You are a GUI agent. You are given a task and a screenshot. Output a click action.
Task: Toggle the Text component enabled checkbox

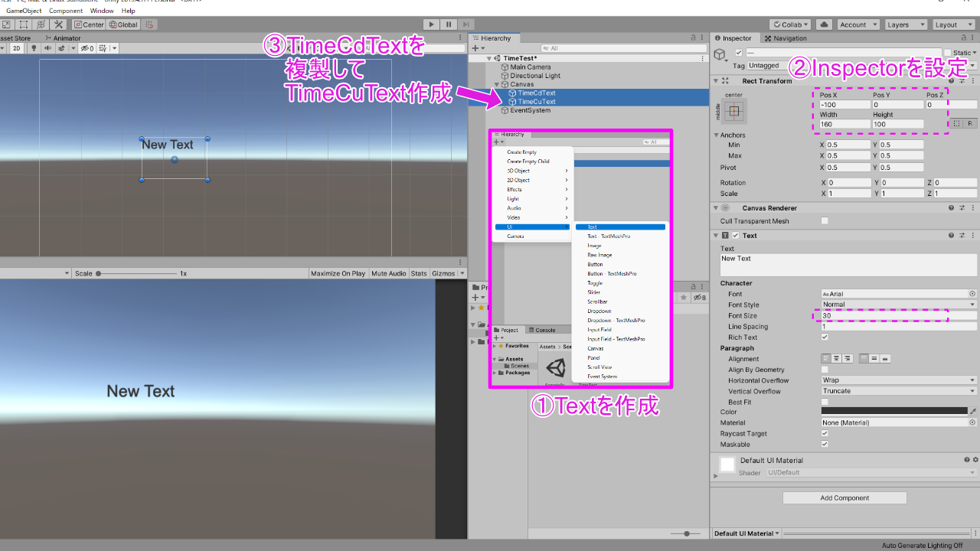pos(736,236)
